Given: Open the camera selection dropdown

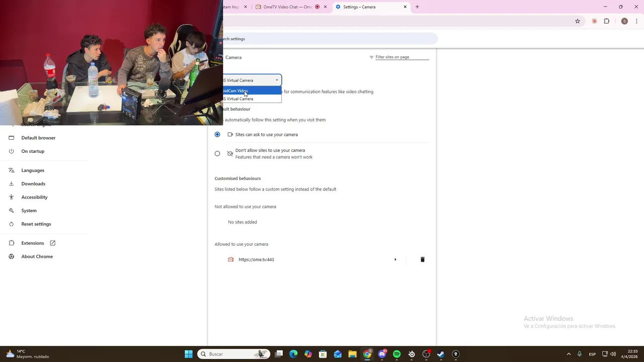Looking at the screenshot, I should pos(252,80).
